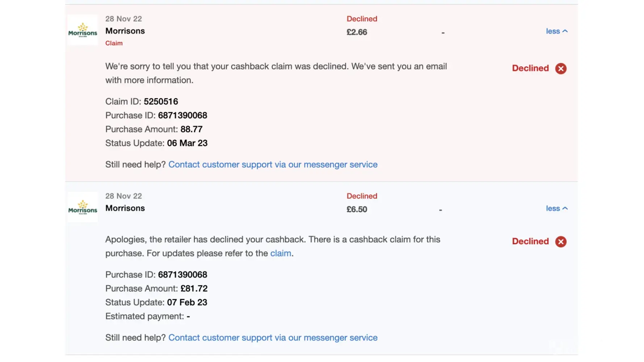The image size is (644, 362).
Task: Collapse the £2.66 Morrisons claim with "less"
Action: (556, 31)
